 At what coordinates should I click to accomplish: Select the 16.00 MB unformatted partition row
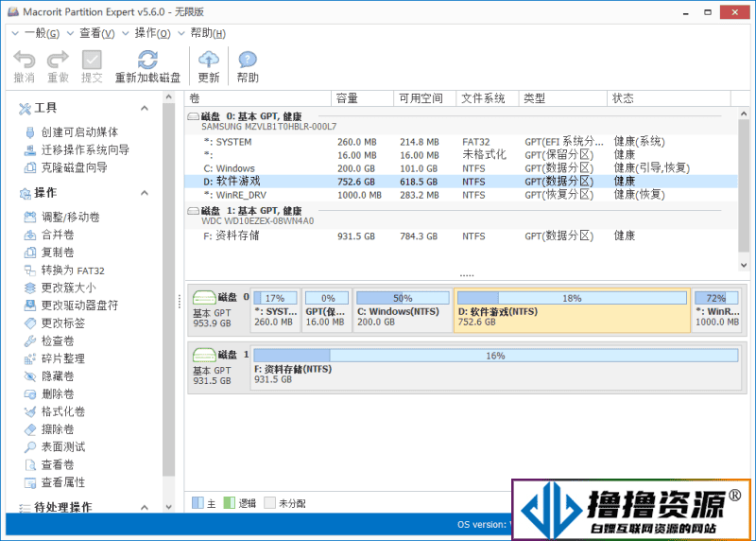pyautogui.click(x=461, y=155)
